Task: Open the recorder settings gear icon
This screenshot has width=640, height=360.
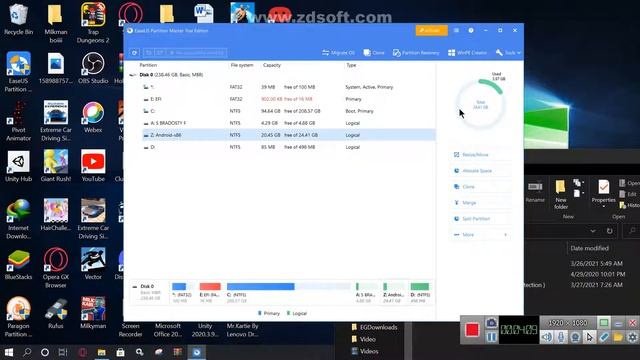Action: [632, 337]
